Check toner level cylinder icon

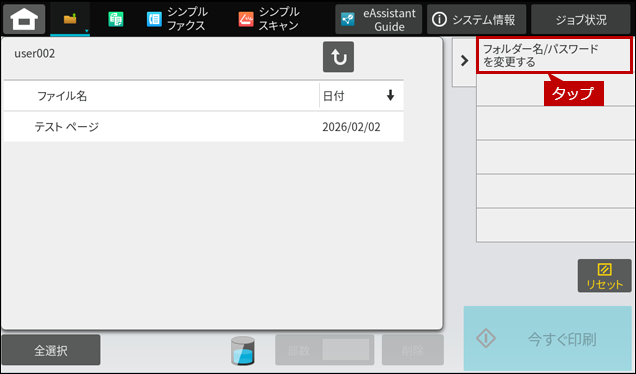(x=243, y=350)
